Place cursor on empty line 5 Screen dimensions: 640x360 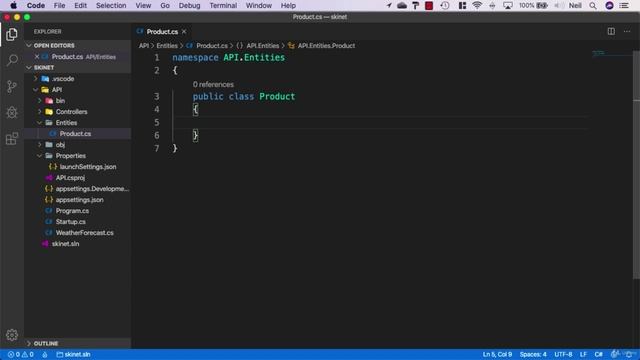click(x=380, y=122)
